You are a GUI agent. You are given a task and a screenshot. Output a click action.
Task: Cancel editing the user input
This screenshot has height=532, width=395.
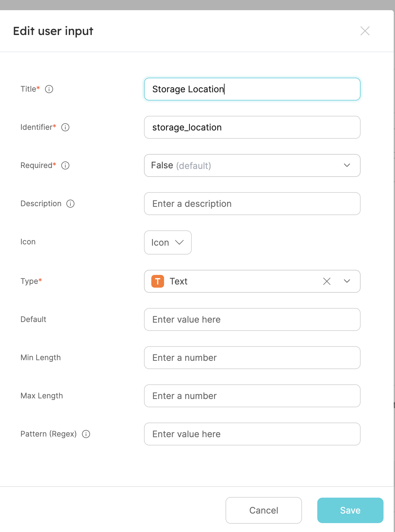[264, 510]
